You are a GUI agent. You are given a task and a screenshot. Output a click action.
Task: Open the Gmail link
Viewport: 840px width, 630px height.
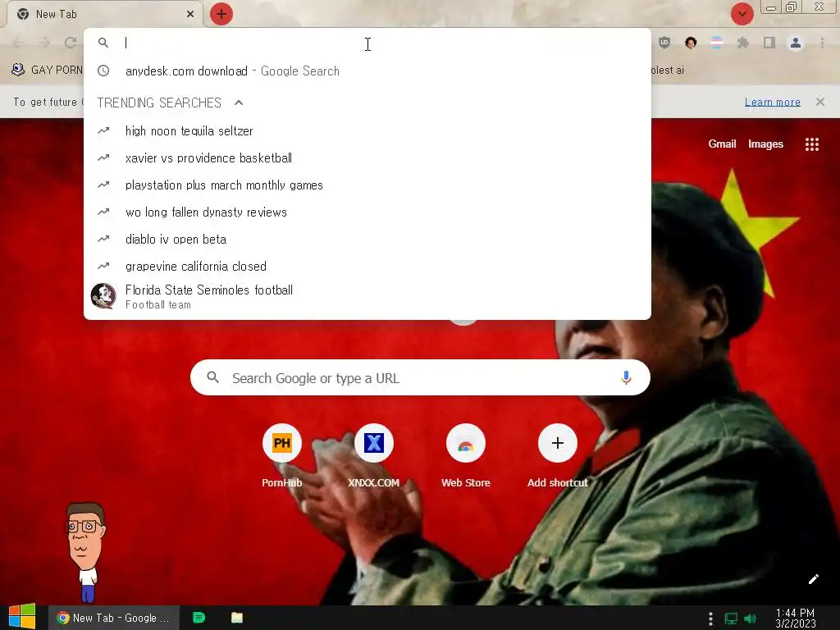pyautogui.click(x=722, y=144)
